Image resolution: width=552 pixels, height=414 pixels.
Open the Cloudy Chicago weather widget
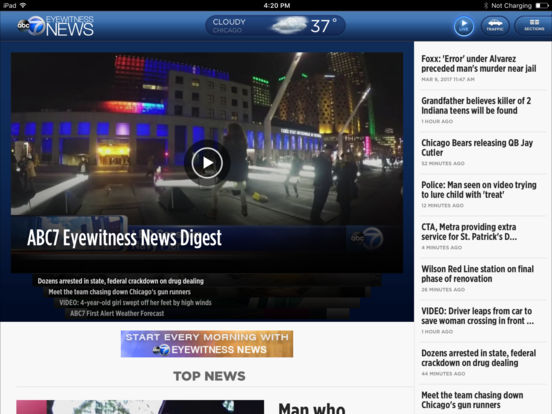(275, 25)
